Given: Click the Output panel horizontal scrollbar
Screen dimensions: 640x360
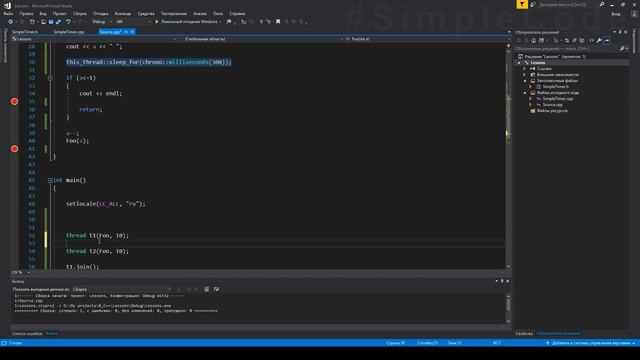Looking at the screenshot, I should pyautogui.click(x=258, y=327).
